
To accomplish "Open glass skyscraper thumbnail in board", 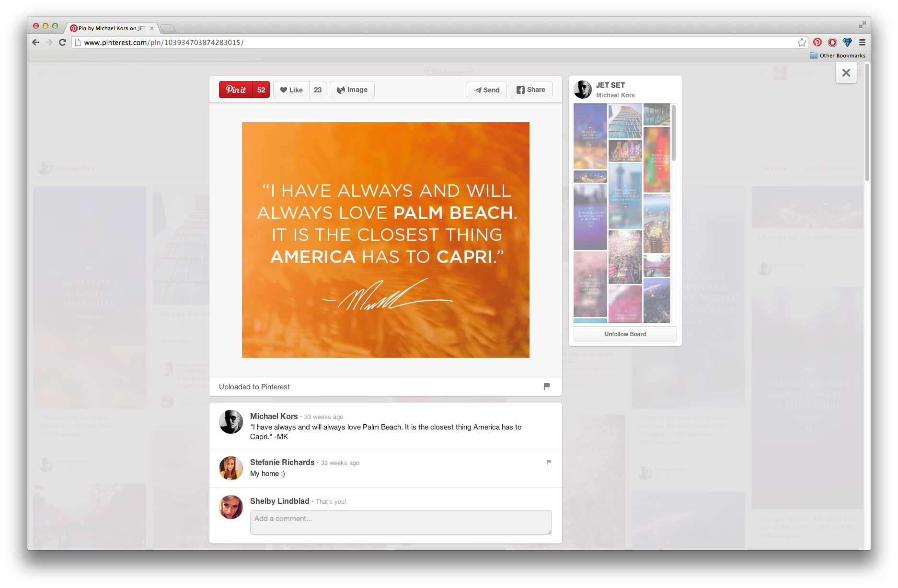I will [625, 121].
